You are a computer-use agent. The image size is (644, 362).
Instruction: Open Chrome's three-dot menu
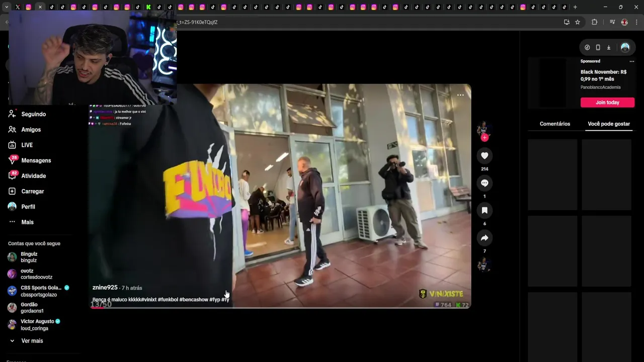tap(636, 22)
